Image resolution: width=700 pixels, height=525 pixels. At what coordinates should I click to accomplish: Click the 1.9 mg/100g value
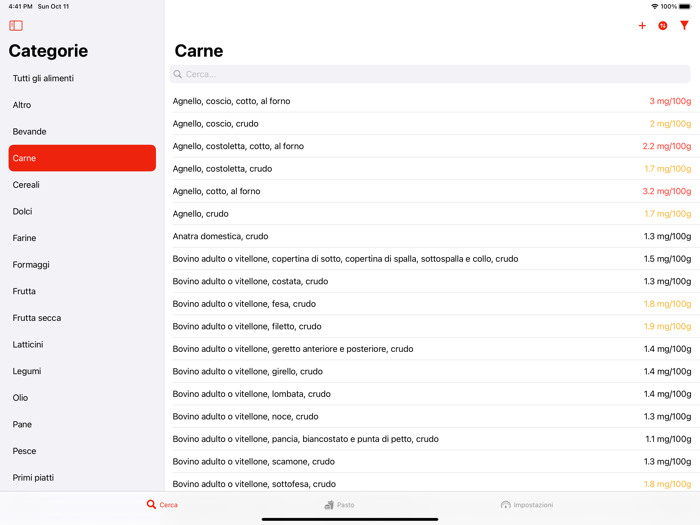tap(667, 326)
